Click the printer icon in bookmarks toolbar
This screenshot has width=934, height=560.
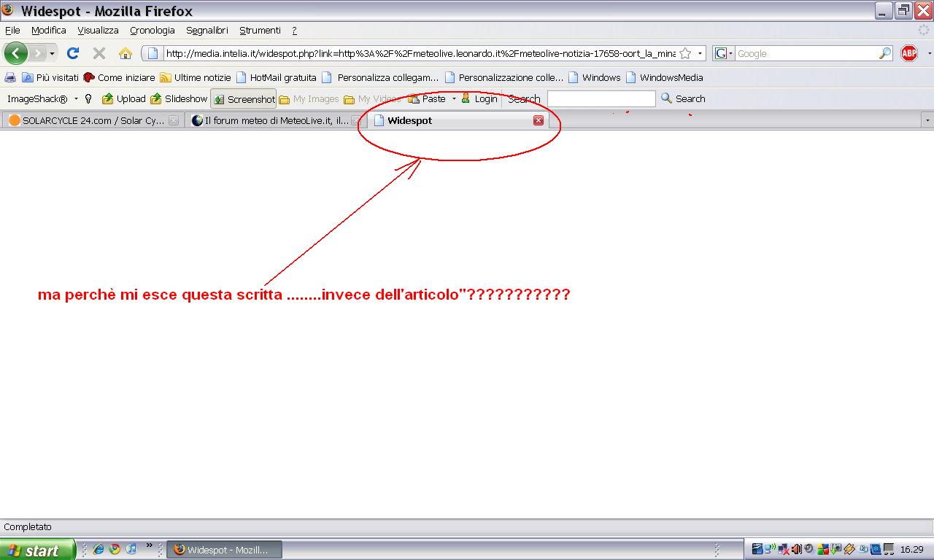click(x=10, y=77)
